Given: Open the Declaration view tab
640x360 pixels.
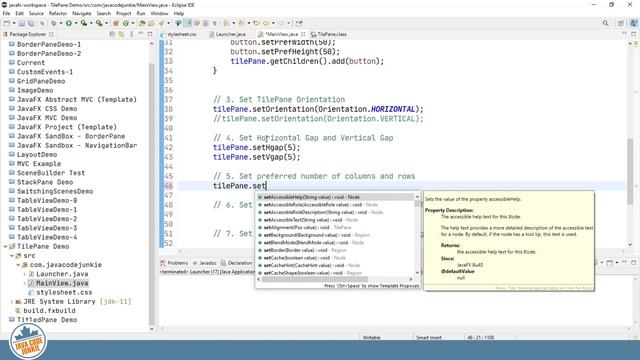Looking at the screenshot, I should [x=237, y=263].
